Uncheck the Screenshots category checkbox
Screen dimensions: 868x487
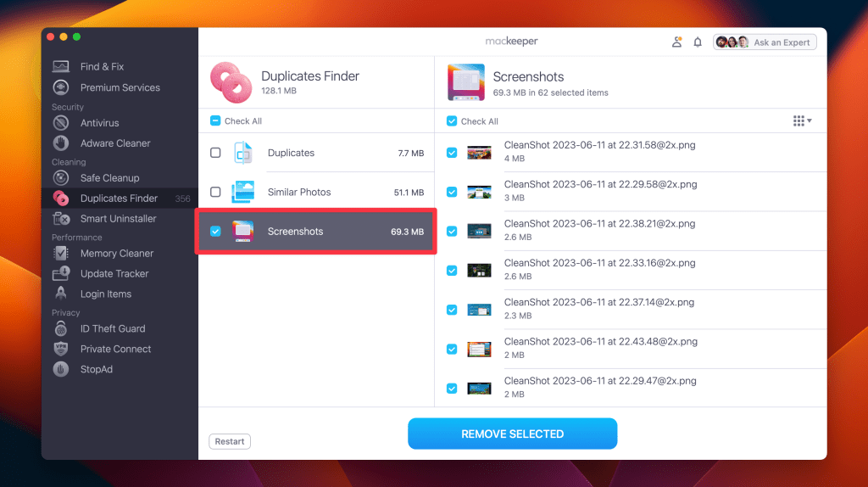click(215, 232)
